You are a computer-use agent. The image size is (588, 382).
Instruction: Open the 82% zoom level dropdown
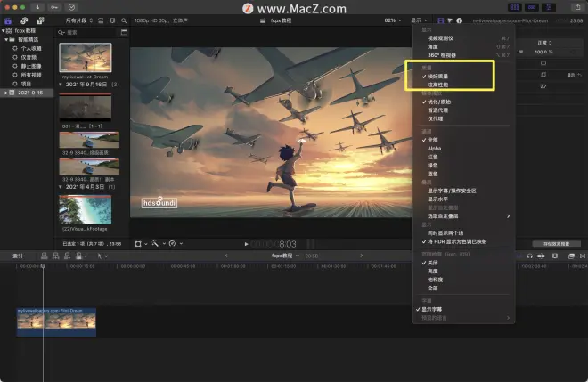tap(393, 20)
